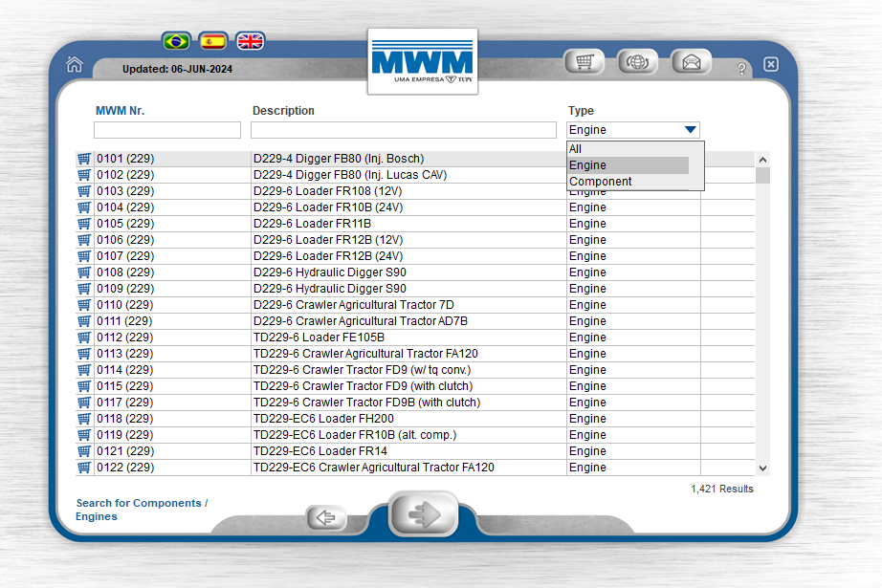Select D229-6 Loader FR108 (12V)

327,191
